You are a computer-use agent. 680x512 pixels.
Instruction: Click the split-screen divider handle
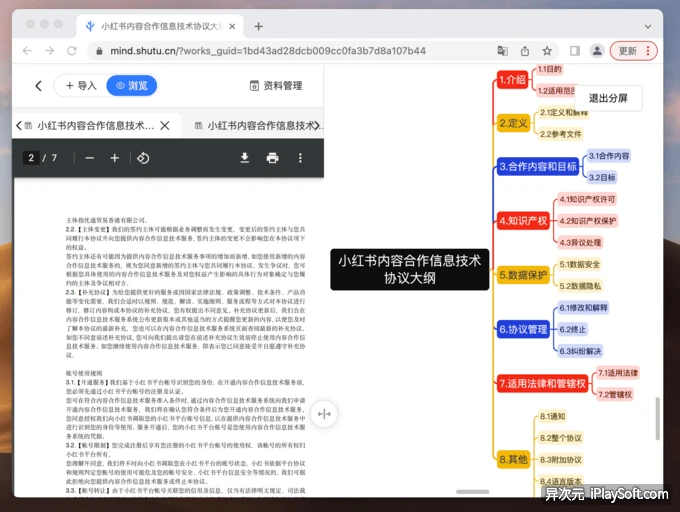[324, 414]
